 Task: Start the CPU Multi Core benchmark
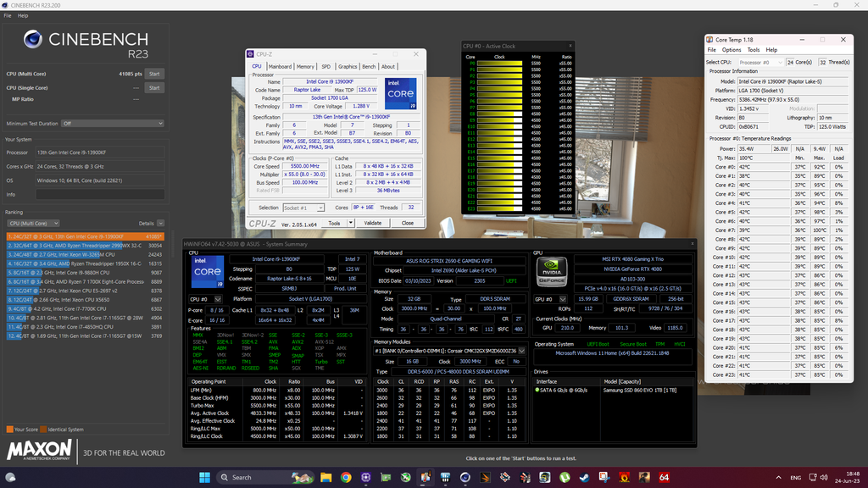point(154,74)
